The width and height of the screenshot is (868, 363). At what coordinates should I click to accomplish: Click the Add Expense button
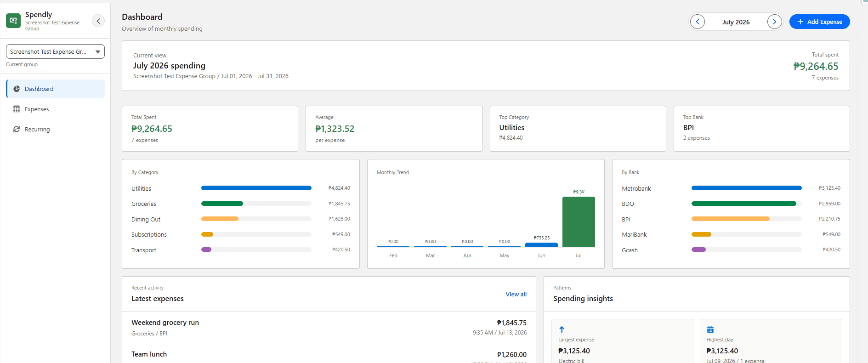coord(820,22)
